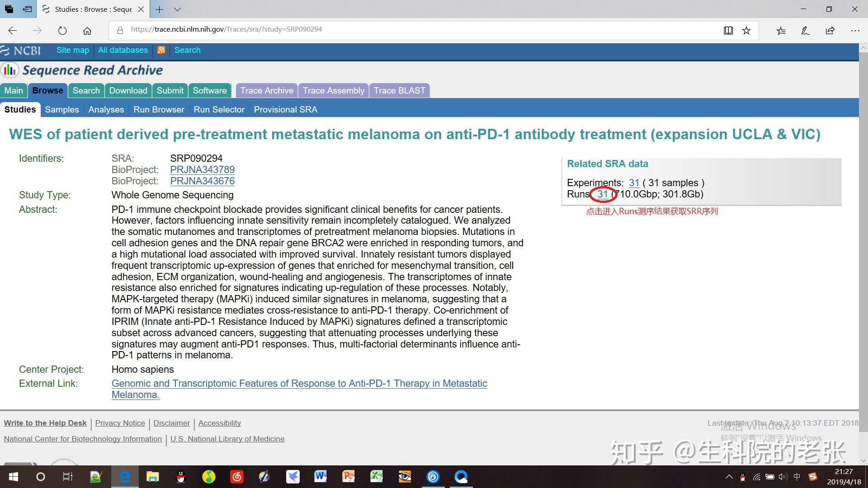Refresh the current page
This screenshot has width=868, height=488.
click(62, 30)
